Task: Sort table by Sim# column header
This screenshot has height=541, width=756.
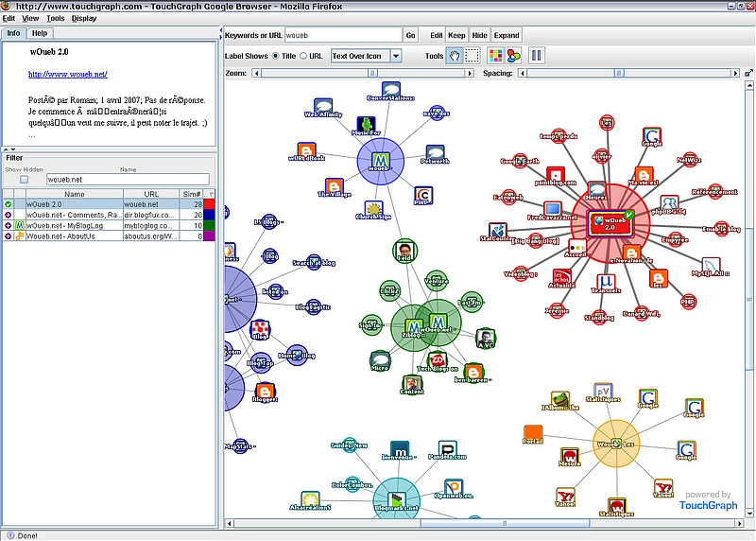Action: 192,194
